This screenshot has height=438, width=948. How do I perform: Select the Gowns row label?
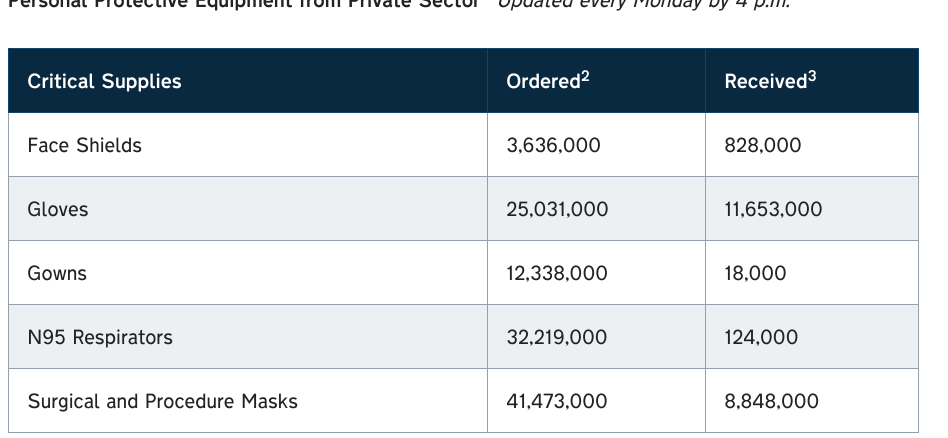pos(57,273)
